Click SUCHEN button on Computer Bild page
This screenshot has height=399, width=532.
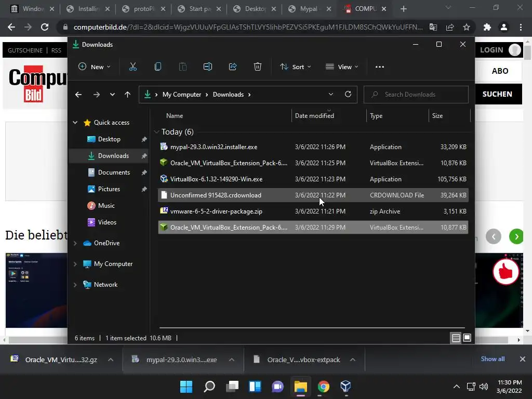coord(497,94)
